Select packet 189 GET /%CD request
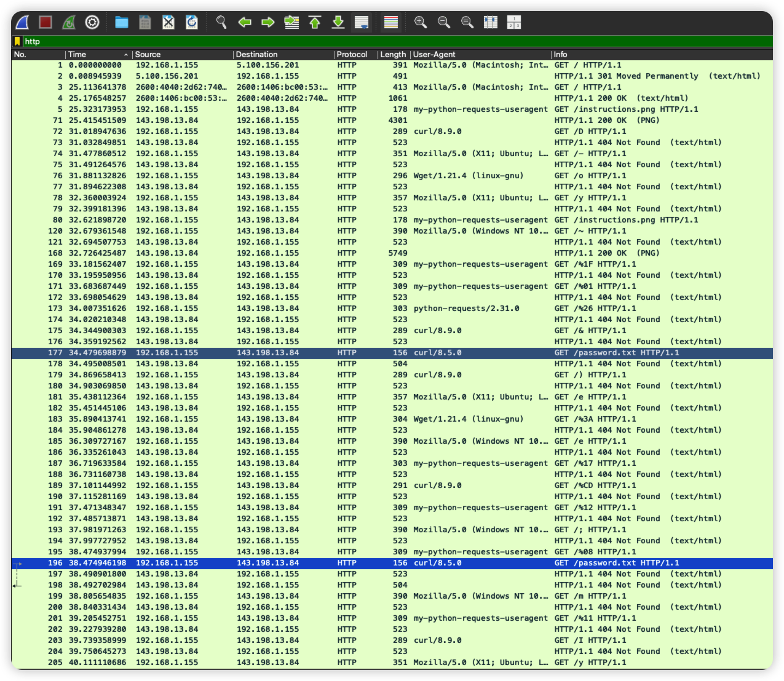This screenshot has width=784, height=681. click(x=392, y=486)
